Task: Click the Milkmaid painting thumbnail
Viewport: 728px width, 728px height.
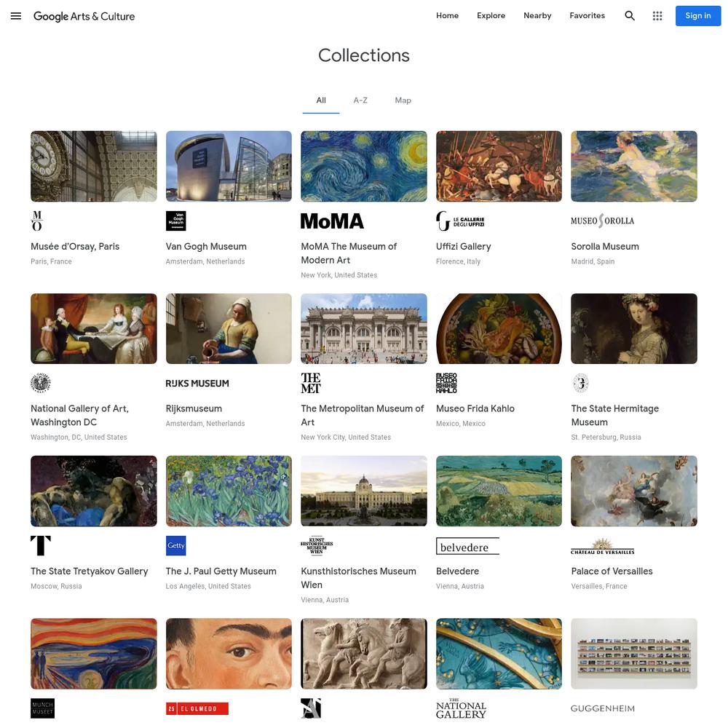Action: 229,329
